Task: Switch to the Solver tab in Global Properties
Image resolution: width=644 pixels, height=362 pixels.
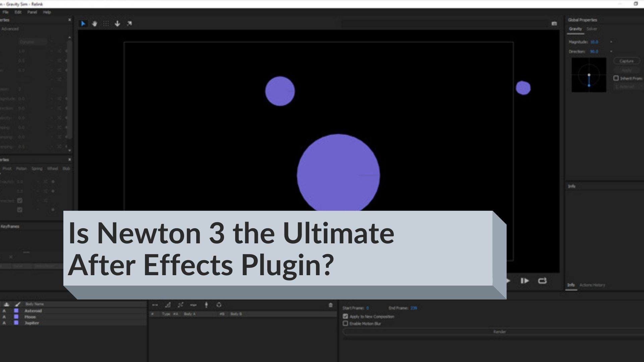Action: click(592, 29)
